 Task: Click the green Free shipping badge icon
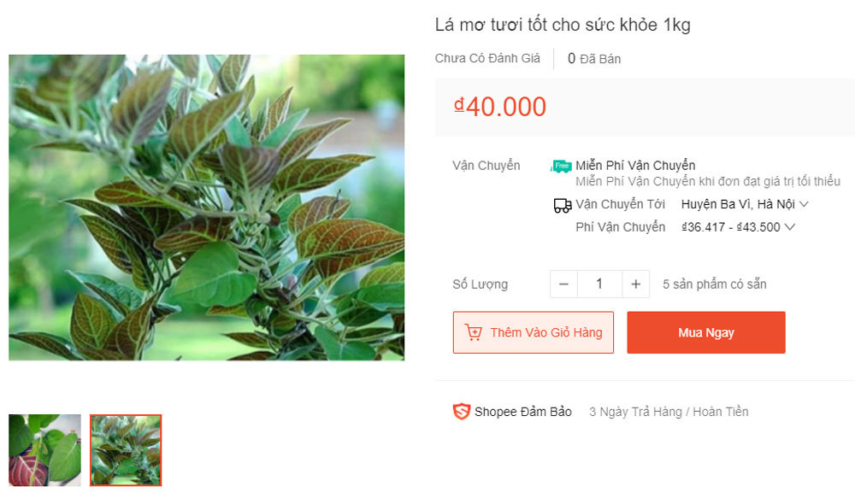(561, 166)
